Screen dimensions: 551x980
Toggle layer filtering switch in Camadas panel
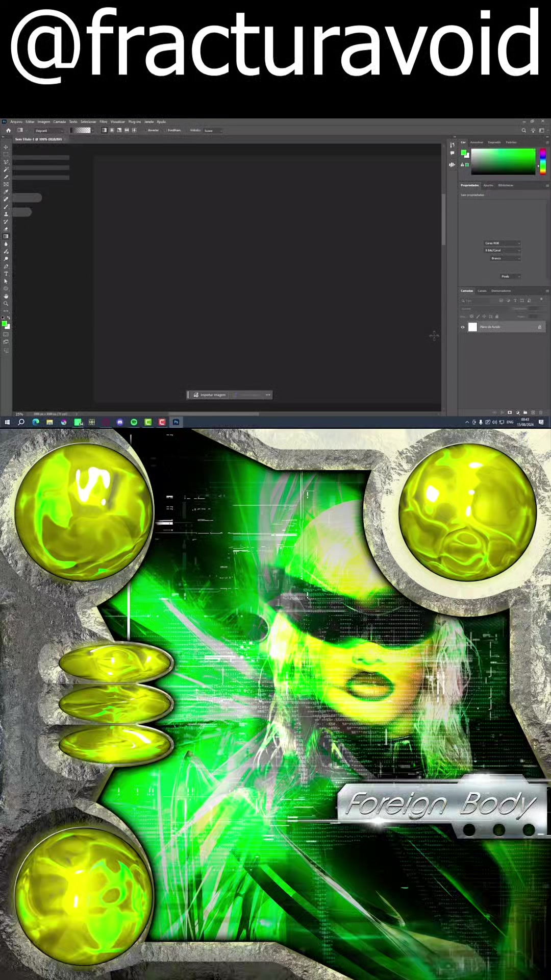tap(541, 300)
